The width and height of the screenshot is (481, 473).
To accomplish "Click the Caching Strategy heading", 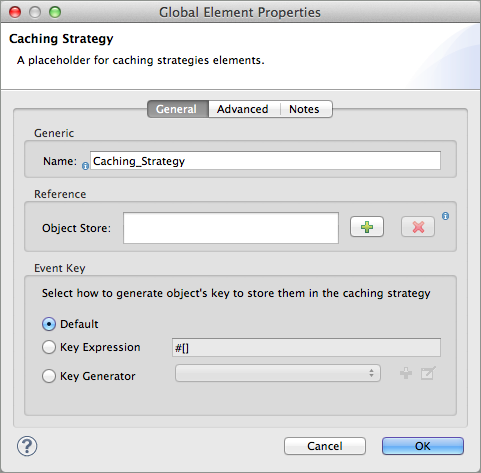I will (61, 39).
